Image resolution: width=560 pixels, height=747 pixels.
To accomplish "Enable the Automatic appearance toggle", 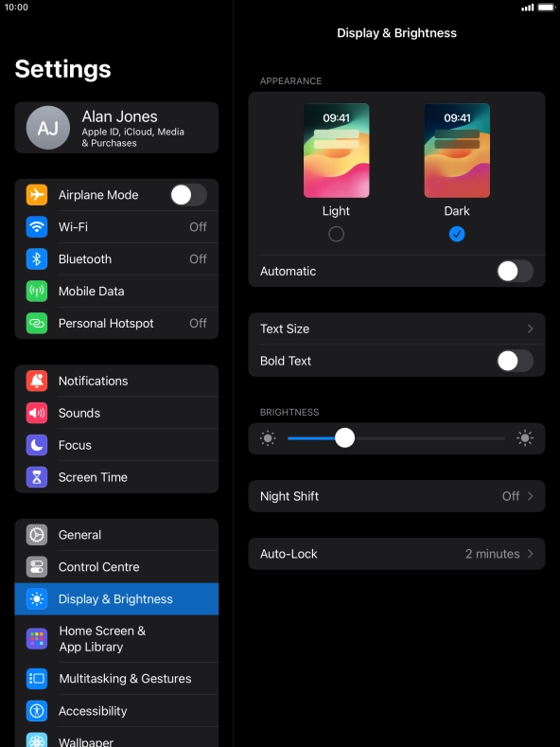I will 516,271.
